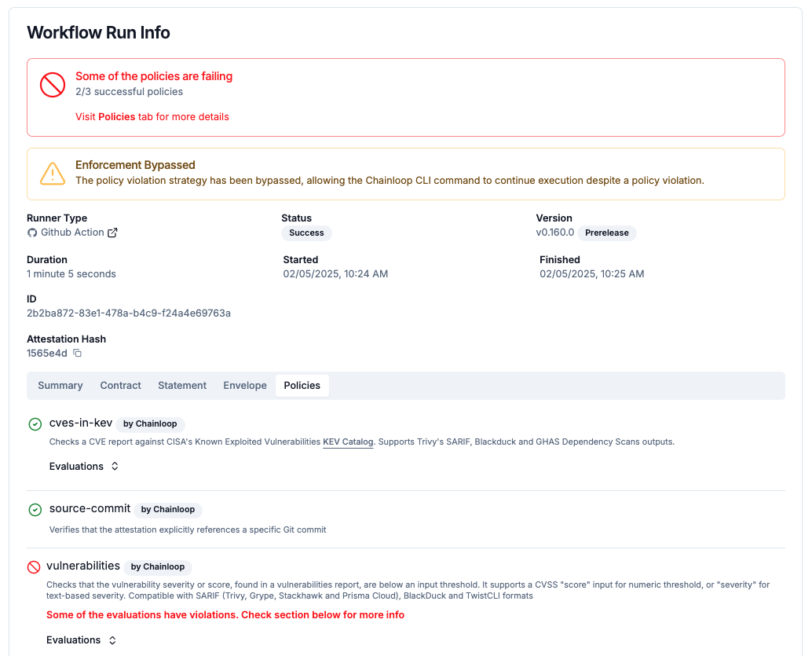Screen dimensions: 812x656
Task: Follow the KEV Catalog link
Action: pos(348,442)
